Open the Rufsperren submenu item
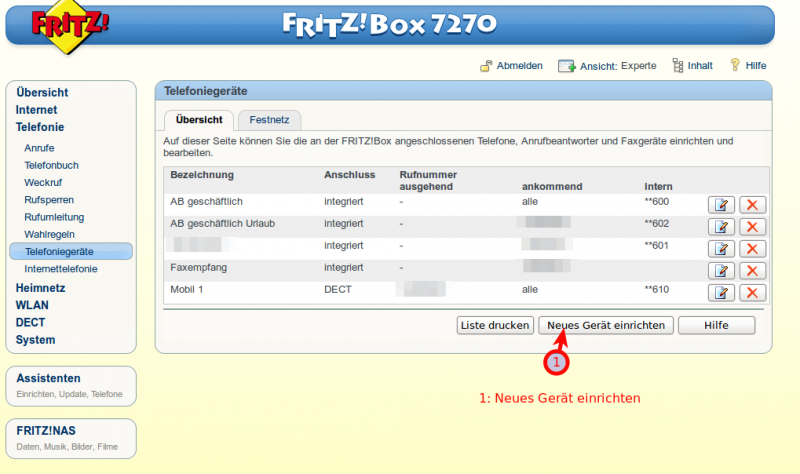This screenshot has width=800, height=474. tap(49, 200)
